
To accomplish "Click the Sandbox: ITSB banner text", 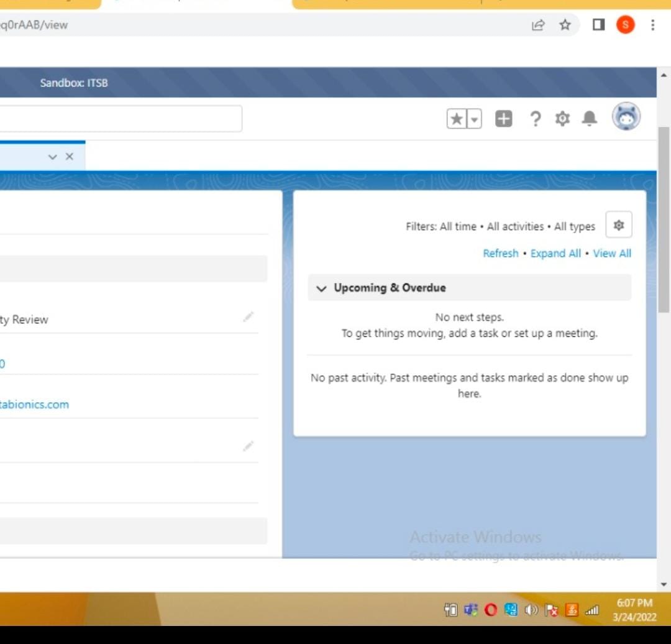I will click(x=73, y=83).
